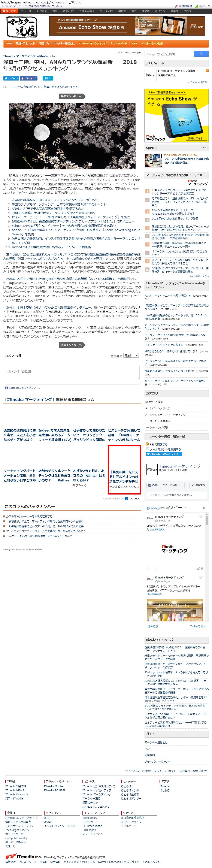212x868 pixels.
Task: Open TechFactory in the footer
Action: click(90, 818)
